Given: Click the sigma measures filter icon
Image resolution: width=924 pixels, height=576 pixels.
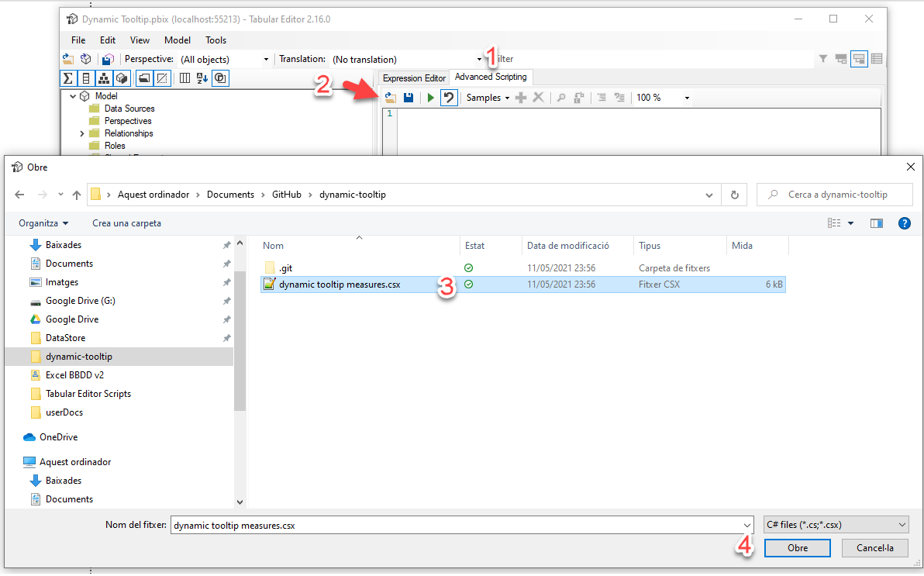Looking at the screenshot, I should 68,78.
